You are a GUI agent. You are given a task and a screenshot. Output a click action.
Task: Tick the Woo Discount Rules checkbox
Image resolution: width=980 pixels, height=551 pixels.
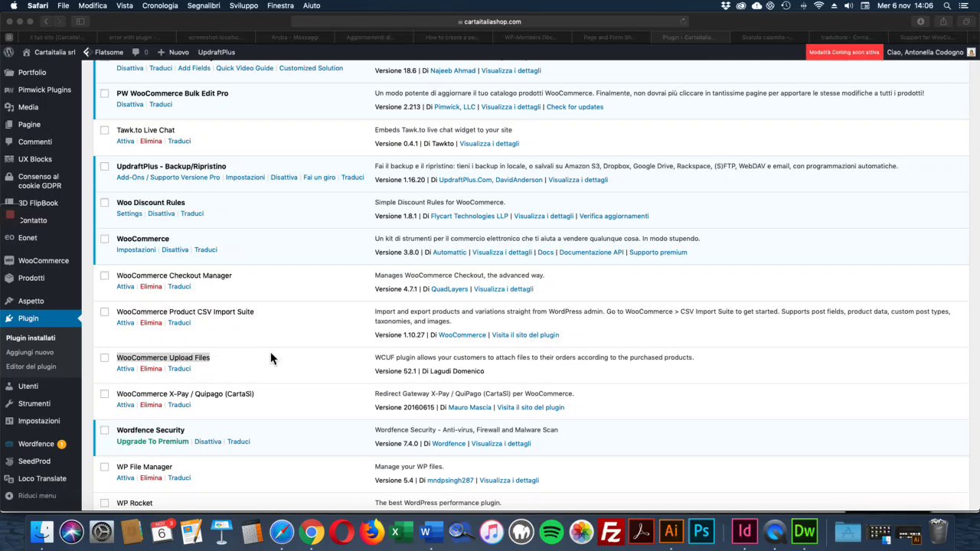[x=104, y=203]
